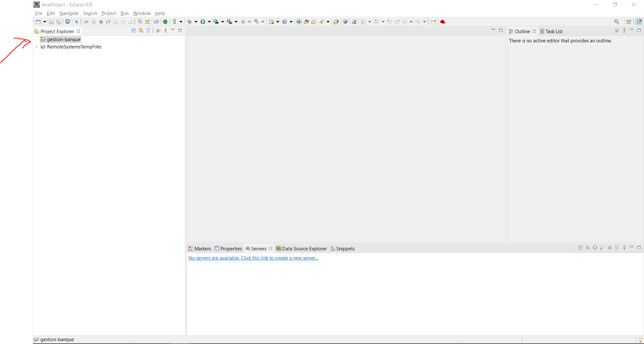
Task: Switch to the Properties tab
Action: coord(228,249)
